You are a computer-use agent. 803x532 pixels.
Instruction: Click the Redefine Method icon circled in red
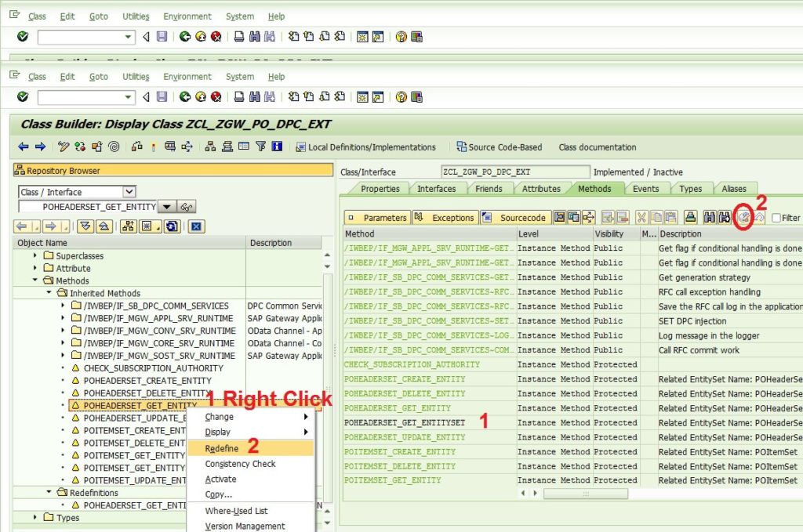tap(743, 218)
